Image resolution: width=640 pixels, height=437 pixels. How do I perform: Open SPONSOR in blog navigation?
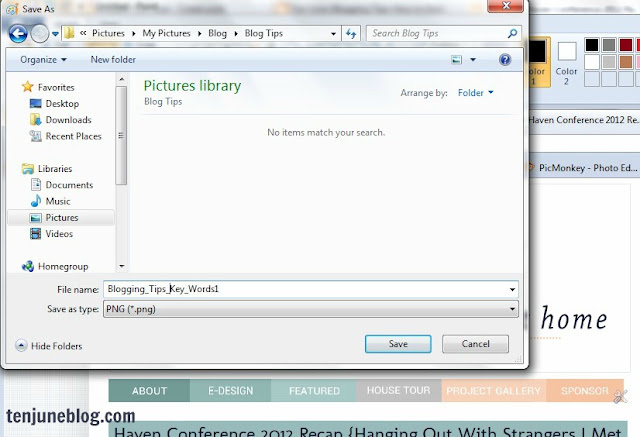coord(585,390)
